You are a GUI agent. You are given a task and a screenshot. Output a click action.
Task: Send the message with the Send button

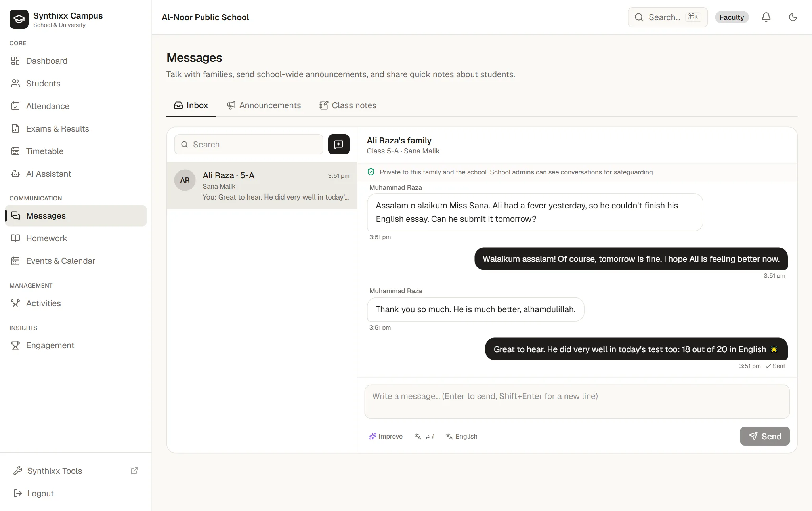(x=765, y=436)
